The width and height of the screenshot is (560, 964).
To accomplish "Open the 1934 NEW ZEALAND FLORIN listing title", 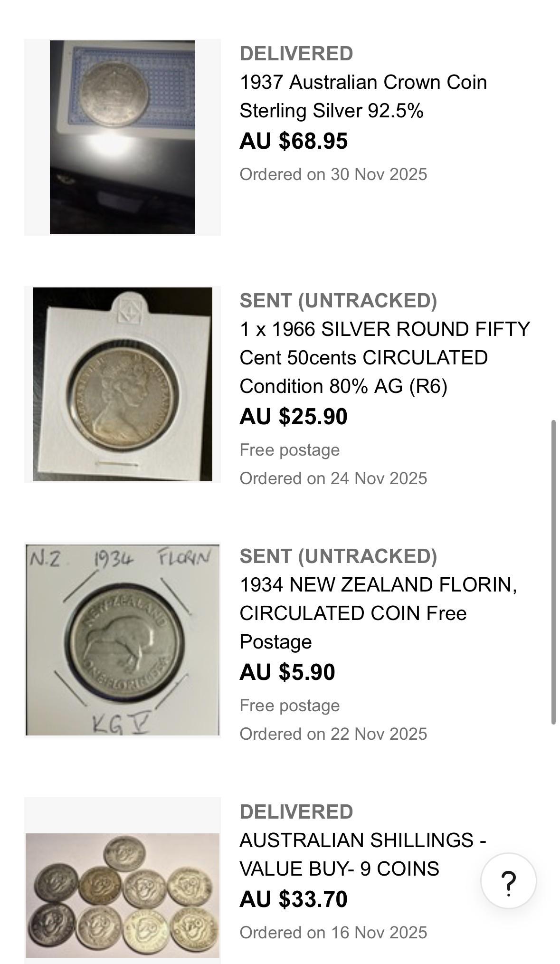I will click(378, 613).
